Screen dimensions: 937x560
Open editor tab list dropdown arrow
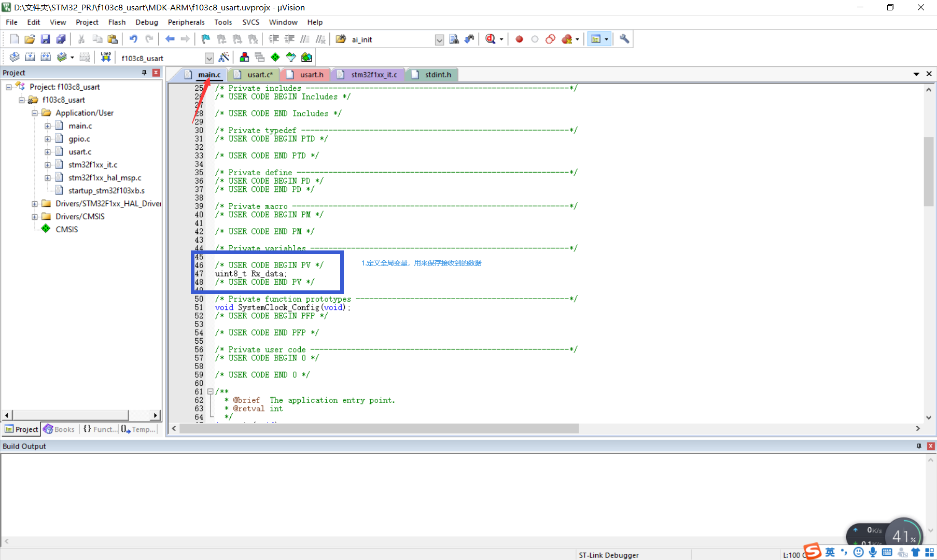[916, 74]
